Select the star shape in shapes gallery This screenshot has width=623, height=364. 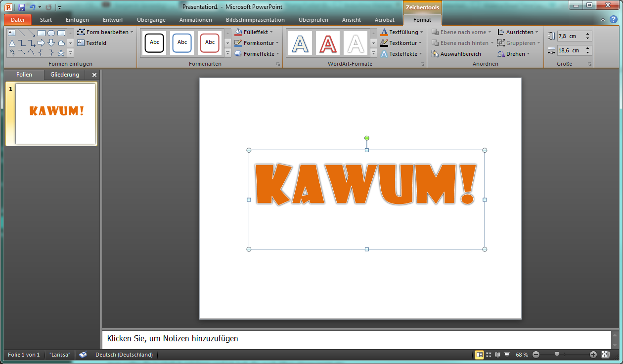[61, 53]
